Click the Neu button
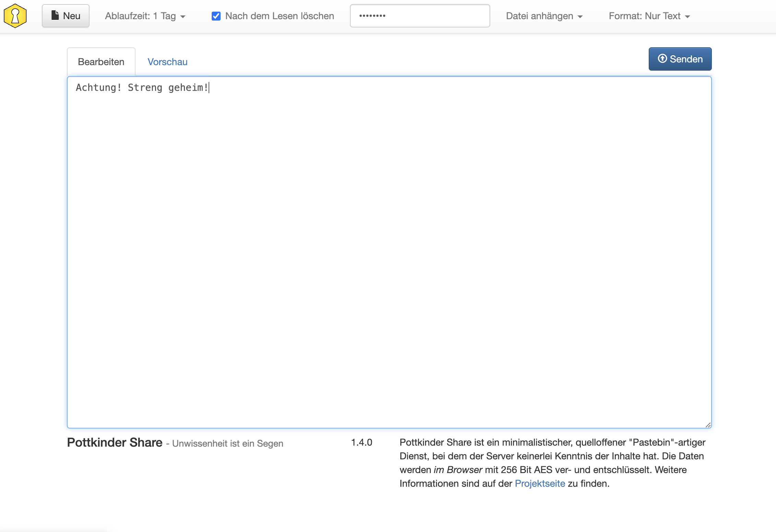776x532 pixels. (x=66, y=16)
